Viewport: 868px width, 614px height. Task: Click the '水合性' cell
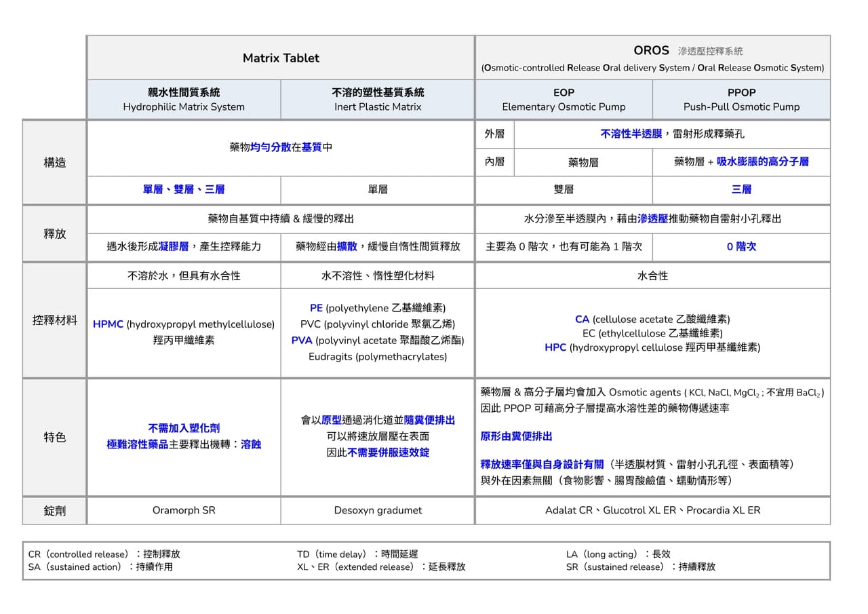pyautogui.click(x=652, y=276)
